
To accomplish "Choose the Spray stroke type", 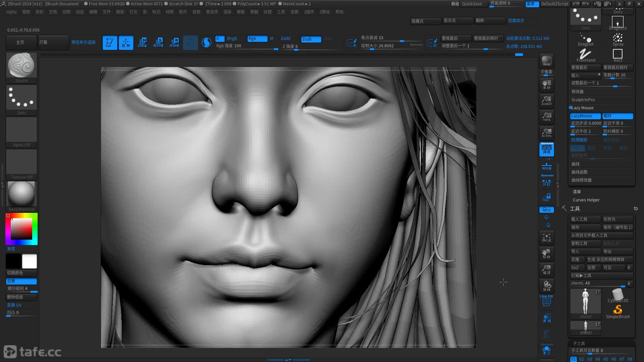I will tap(618, 40).
